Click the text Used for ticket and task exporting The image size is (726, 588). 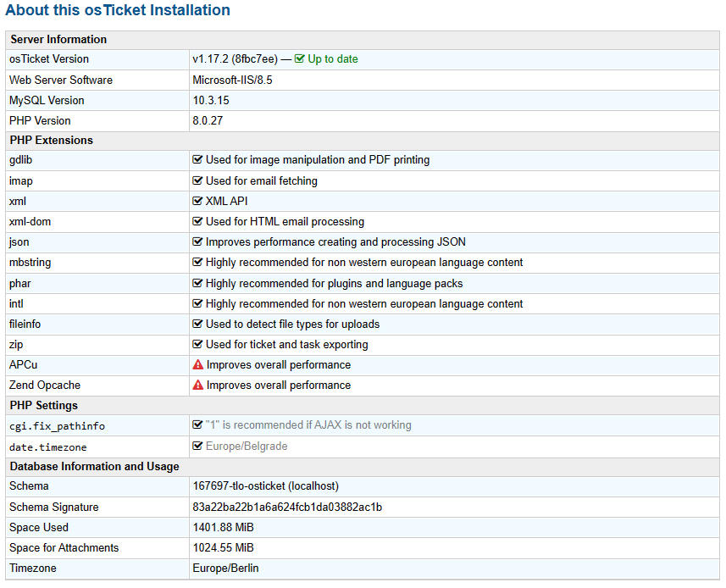click(x=287, y=345)
